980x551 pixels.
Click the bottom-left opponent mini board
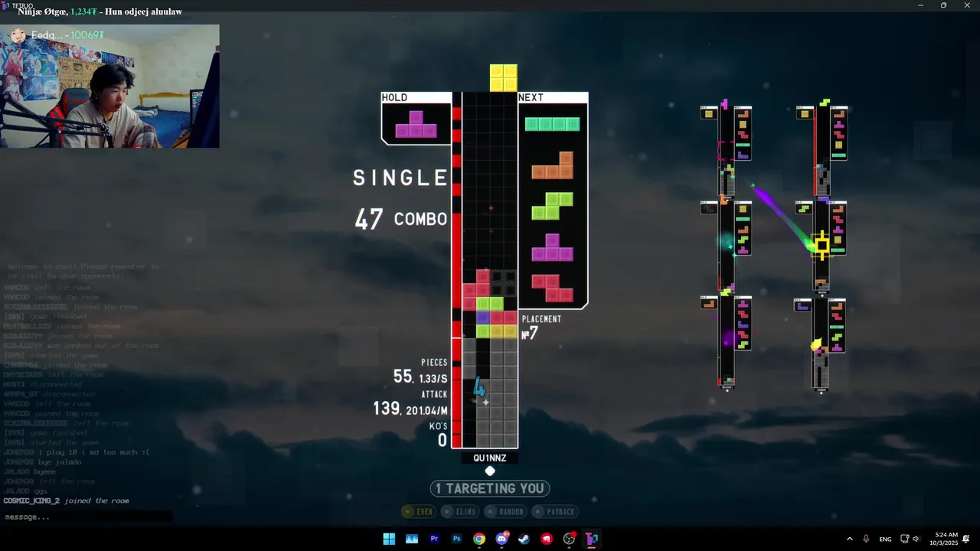tap(726, 342)
